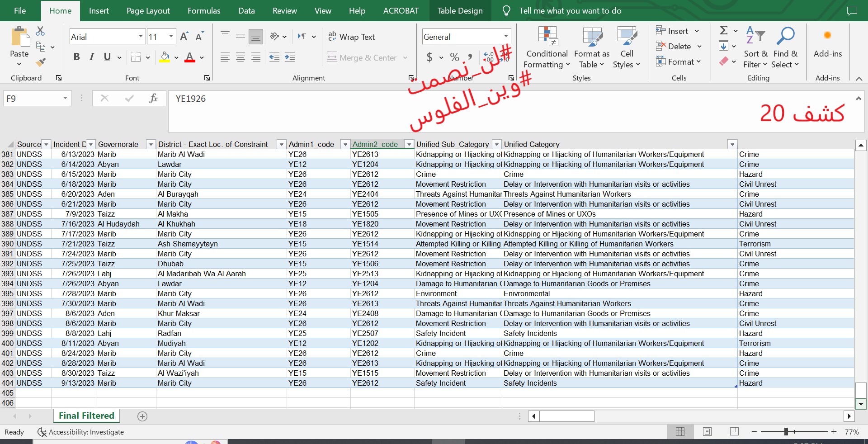The image size is (868, 444).
Task: Click the Cut scissors icon
Action: coord(40,31)
